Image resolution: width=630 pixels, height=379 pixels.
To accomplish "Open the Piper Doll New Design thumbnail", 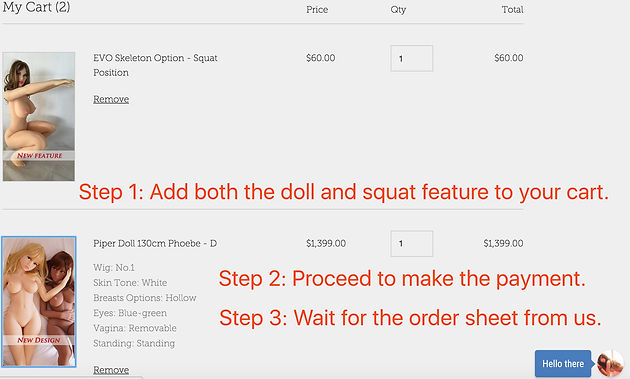I will click(x=39, y=301).
